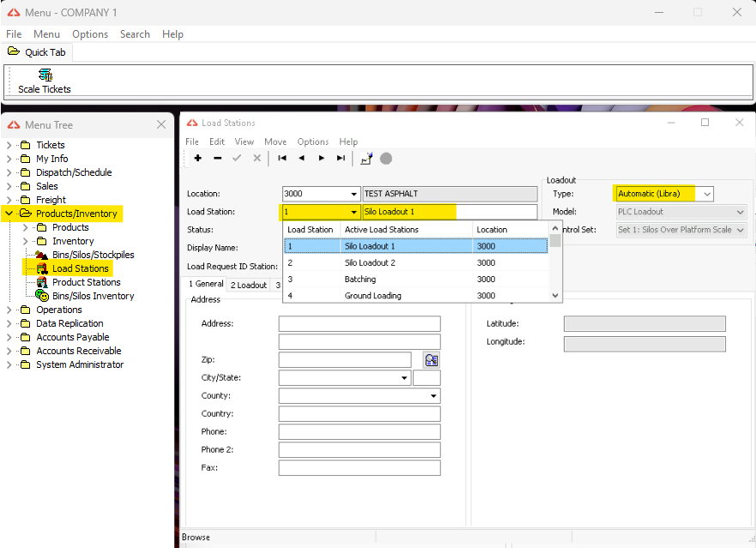Image resolution: width=756 pixels, height=548 pixels.
Task: Open the Load Stations Edit menu
Action: coord(217,142)
